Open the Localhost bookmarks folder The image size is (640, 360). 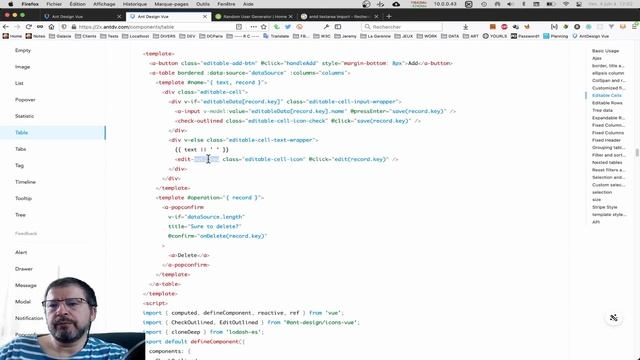coord(136,36)
